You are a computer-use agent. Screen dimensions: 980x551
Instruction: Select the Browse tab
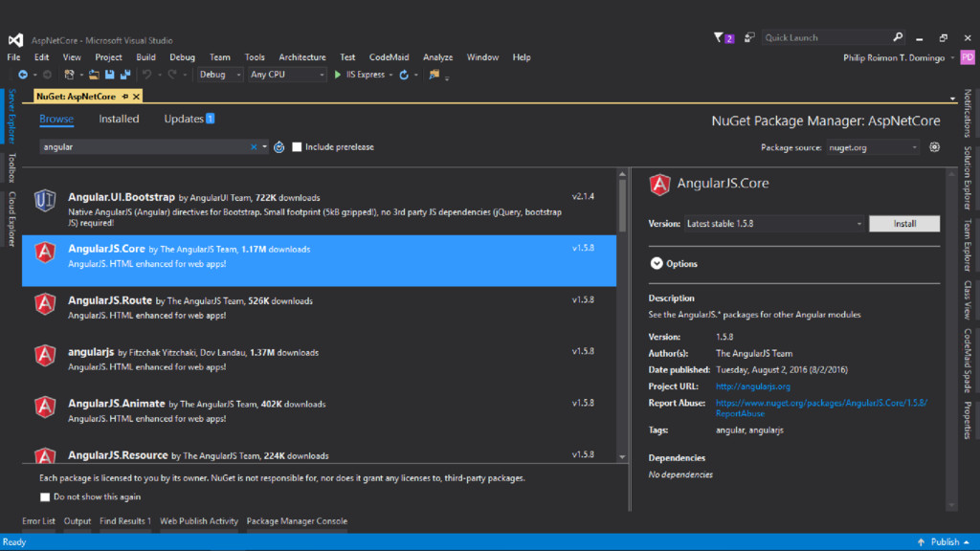pos(56,119)
